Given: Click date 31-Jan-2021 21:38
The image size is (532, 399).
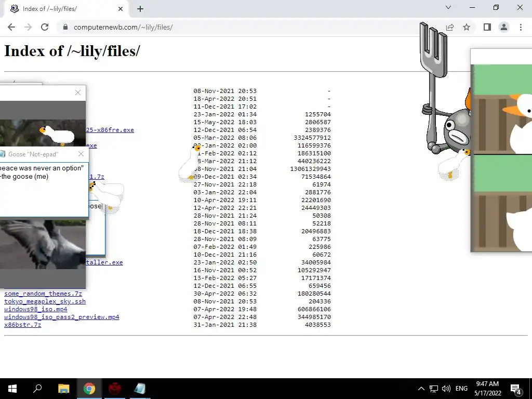Looking at the screenshot, I should (225, 325).
